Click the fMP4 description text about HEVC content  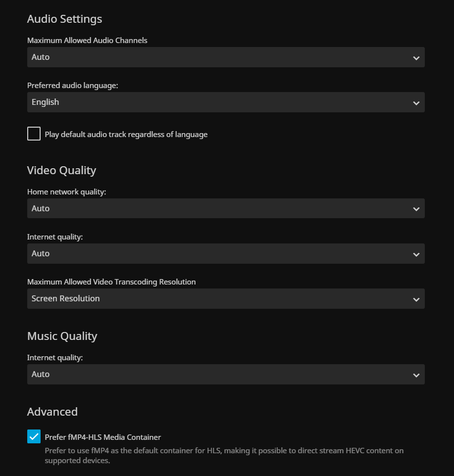[x=224, y=456]
